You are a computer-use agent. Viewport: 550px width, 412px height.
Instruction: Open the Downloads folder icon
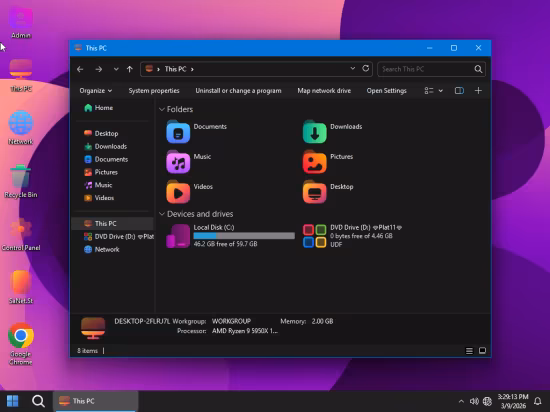pos(315,132)
